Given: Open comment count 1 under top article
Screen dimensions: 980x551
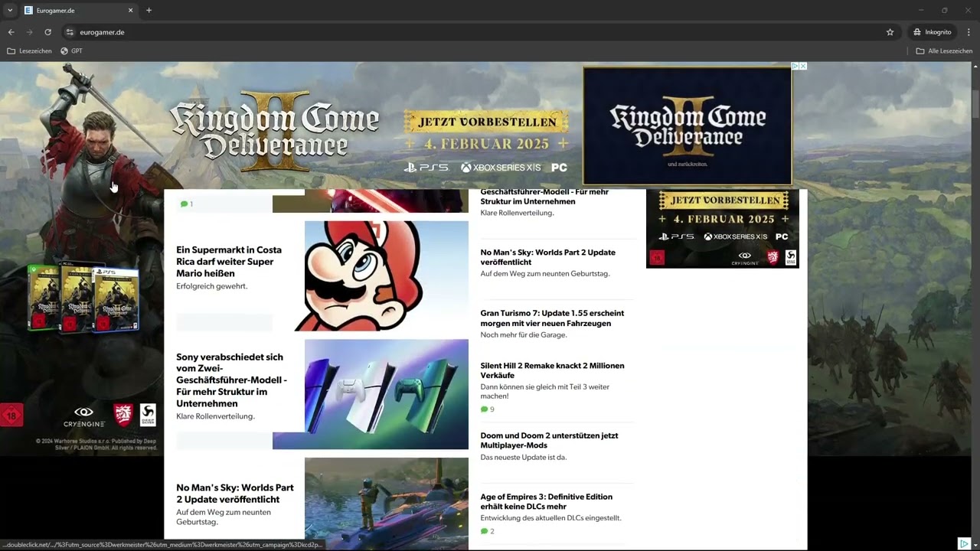Looking at the screenshot, I should (x=187, y=204).
